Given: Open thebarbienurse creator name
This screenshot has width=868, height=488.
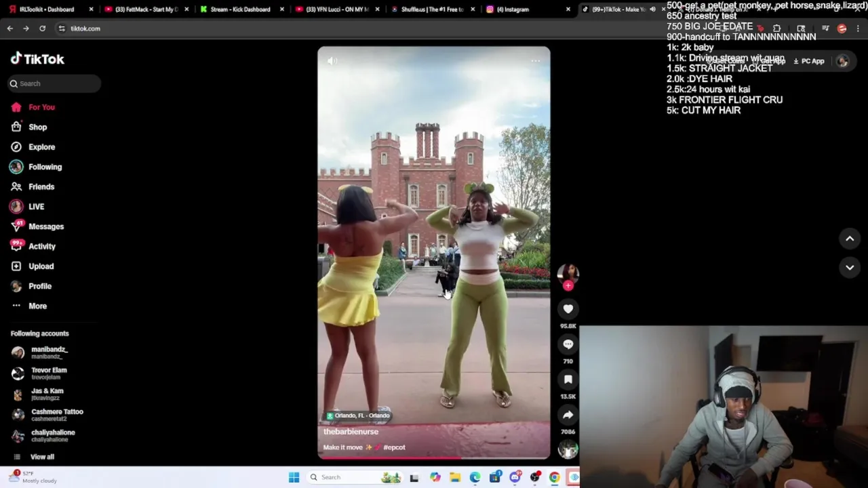Looking at the screenshot, I should coord(351,432).
